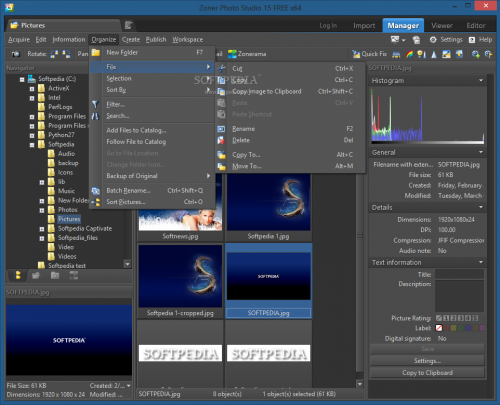
Task: Click the resize image icon
Action: 446,54
